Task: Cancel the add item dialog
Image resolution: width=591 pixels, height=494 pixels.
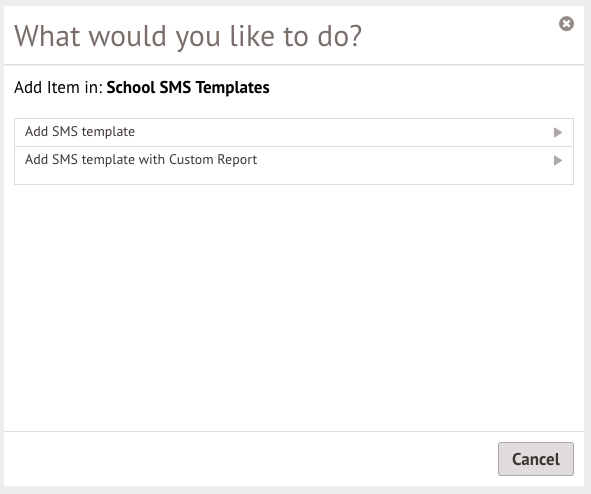Action: pyautogui.click(x=536, y=459)
